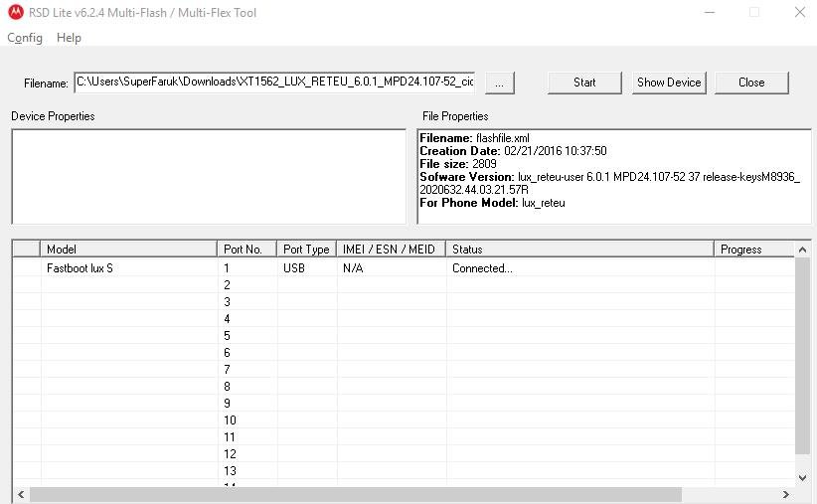Click the horizontal scrollbar right arrow

[786, 494]
